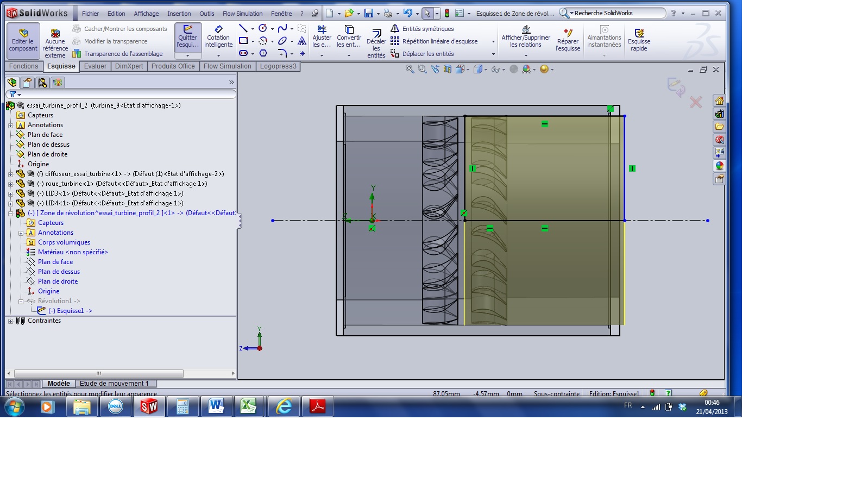Screen dimensions: 868x489
Task: Toggle Quitter l'esquisse sketch mode
Action: (x=188, y=37)
